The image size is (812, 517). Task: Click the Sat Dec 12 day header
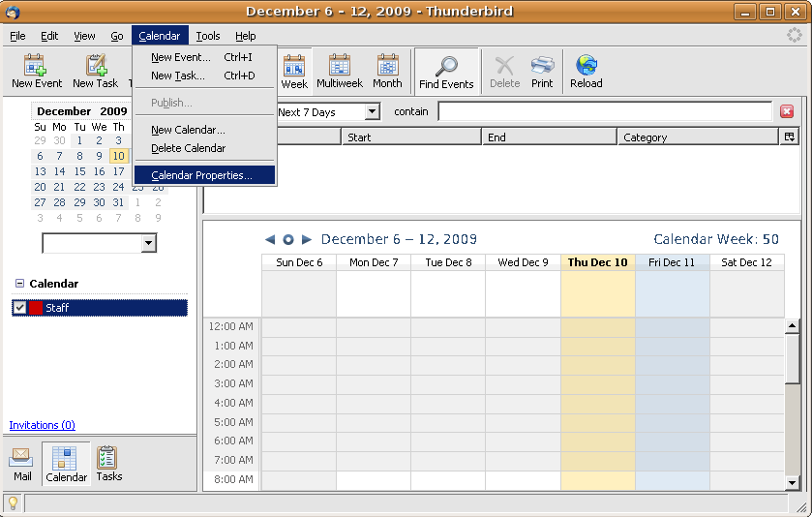tap(747, 262)
